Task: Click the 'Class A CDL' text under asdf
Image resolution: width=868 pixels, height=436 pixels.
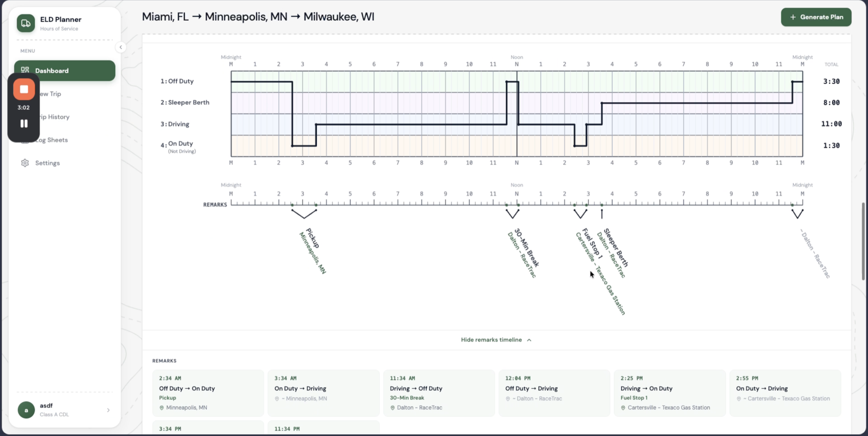Action: pos(54,415)
